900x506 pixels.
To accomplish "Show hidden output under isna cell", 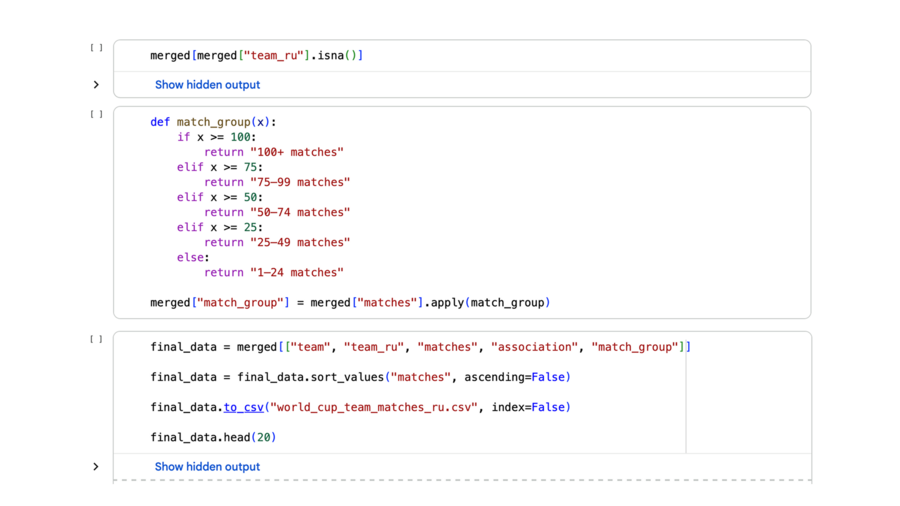I will [207, 85].
